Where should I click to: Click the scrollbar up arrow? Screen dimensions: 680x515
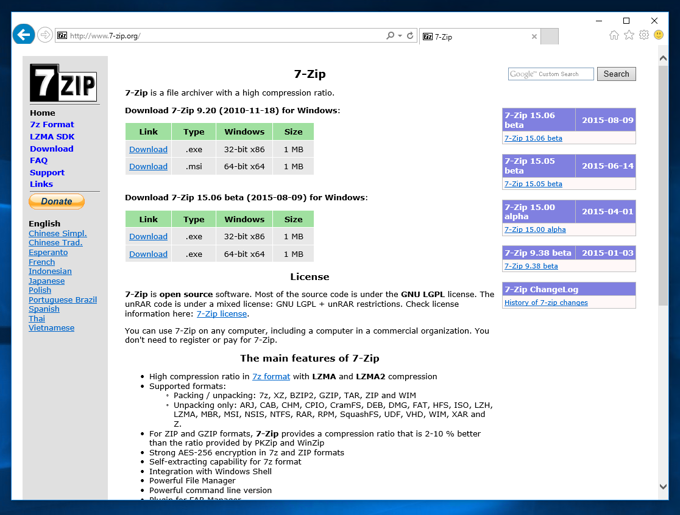[663, 58]
